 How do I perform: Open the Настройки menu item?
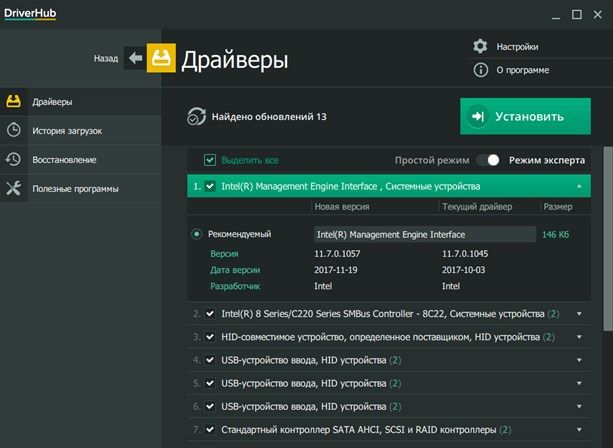click(517, 47)
